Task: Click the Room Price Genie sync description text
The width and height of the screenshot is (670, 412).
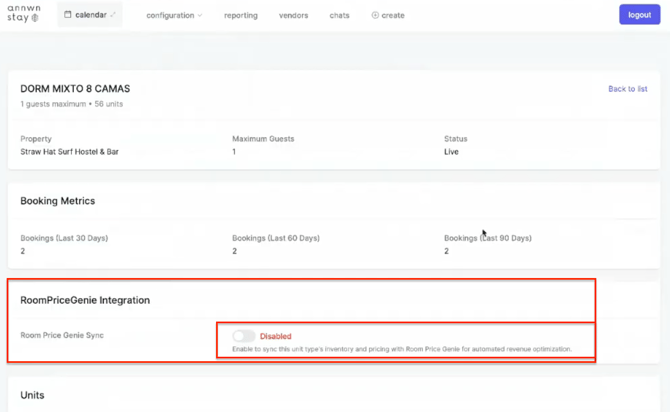Action: pos(402,349)
